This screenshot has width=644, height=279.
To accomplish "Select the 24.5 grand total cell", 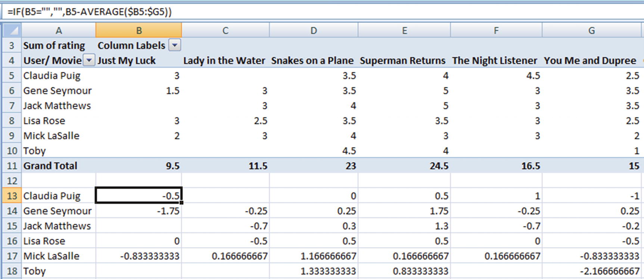I will [404, 166].
